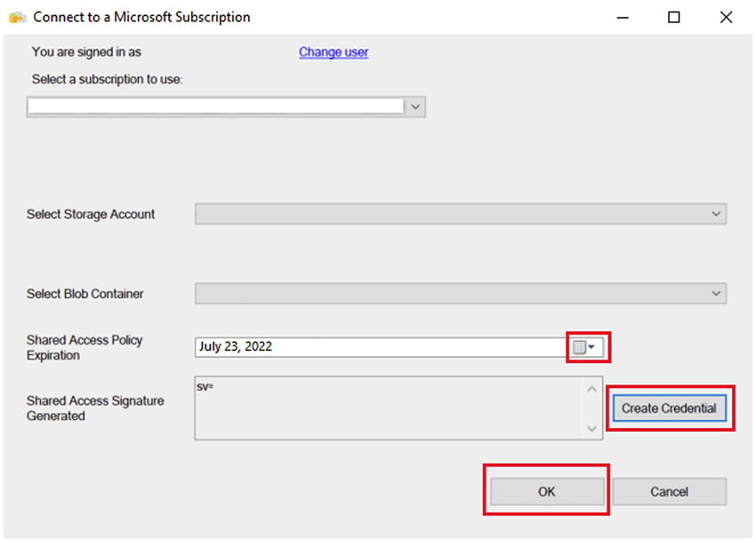Open the expiration date calendar picker
Screen dimensions: 756x542
584,347
